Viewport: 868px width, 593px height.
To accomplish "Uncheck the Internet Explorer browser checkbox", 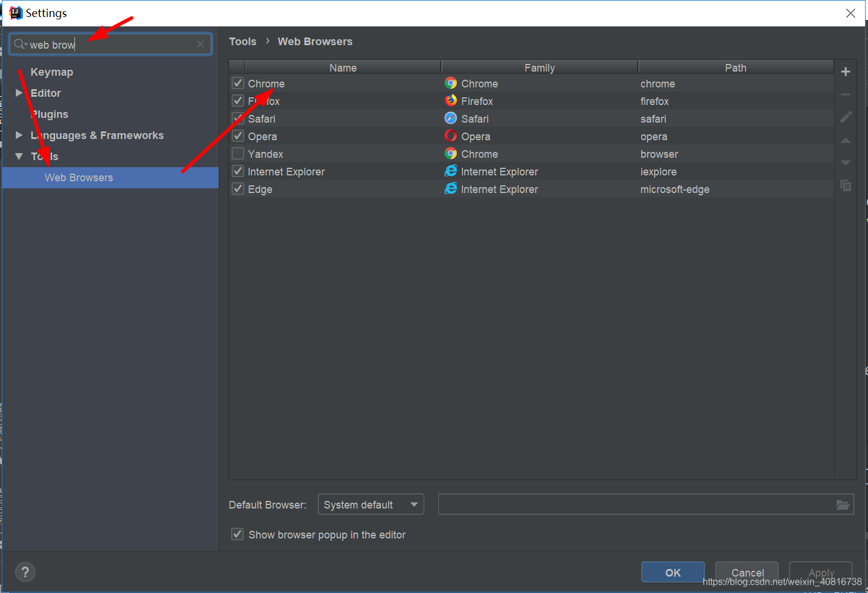I will (x=238, y=171).
